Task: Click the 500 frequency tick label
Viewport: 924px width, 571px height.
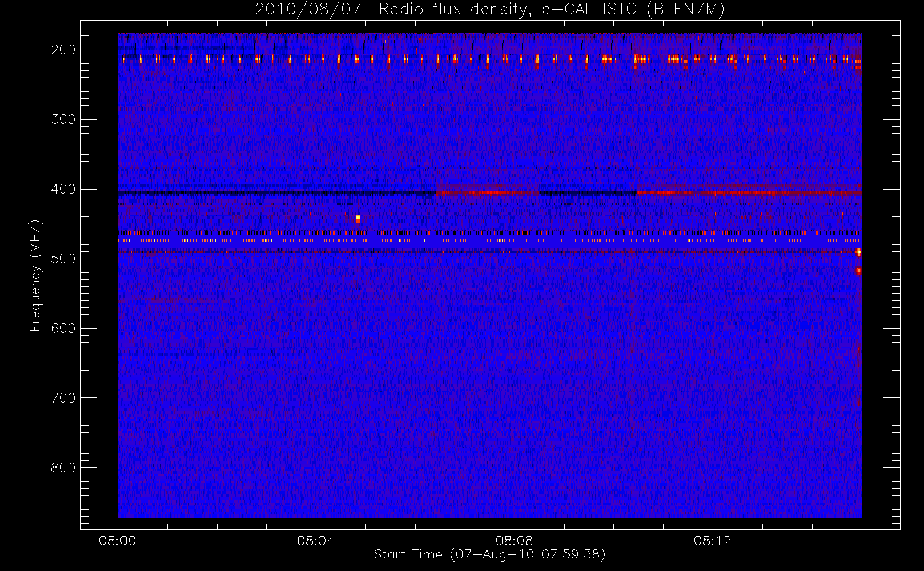Action: (x=63, y=259)
